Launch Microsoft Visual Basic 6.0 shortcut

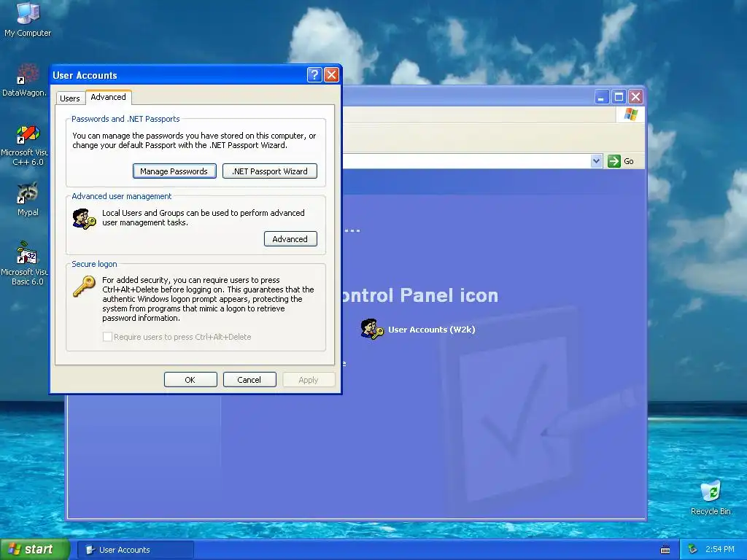pos(25,263)
